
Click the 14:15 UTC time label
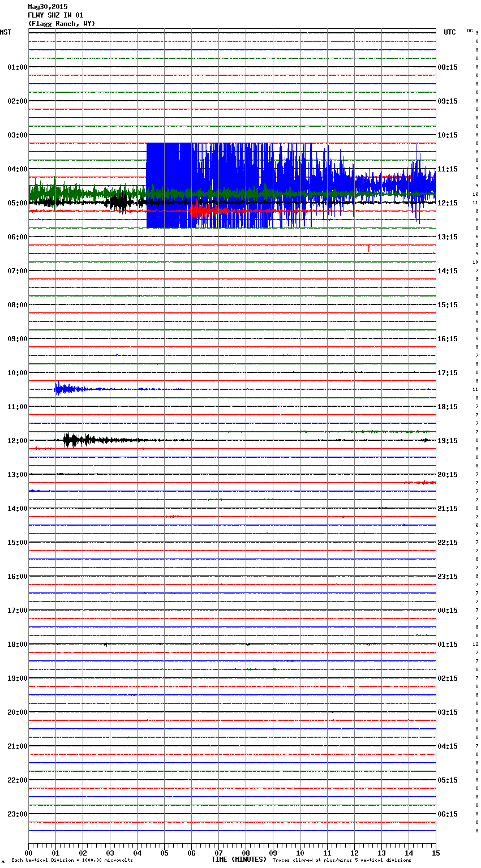point(448,271)
